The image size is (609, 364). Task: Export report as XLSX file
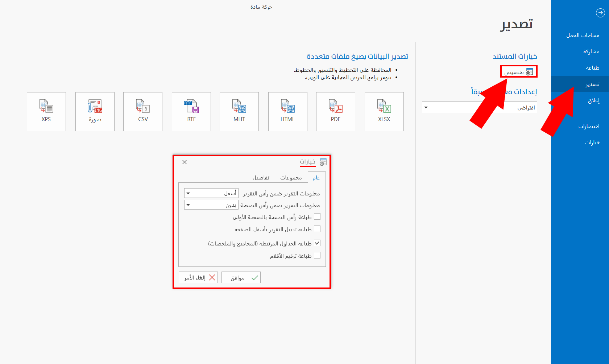384,112
